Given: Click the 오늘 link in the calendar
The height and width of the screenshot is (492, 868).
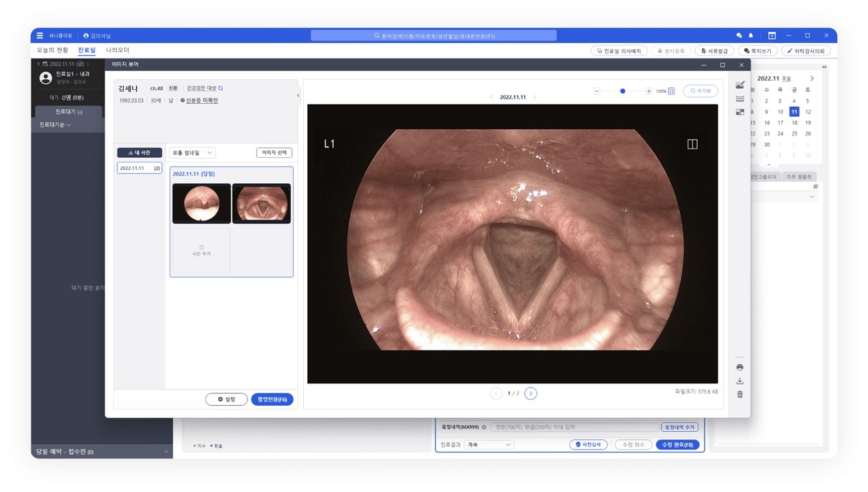Looking at the screenshot, I should pyautogui.click(x=787, y=79).
